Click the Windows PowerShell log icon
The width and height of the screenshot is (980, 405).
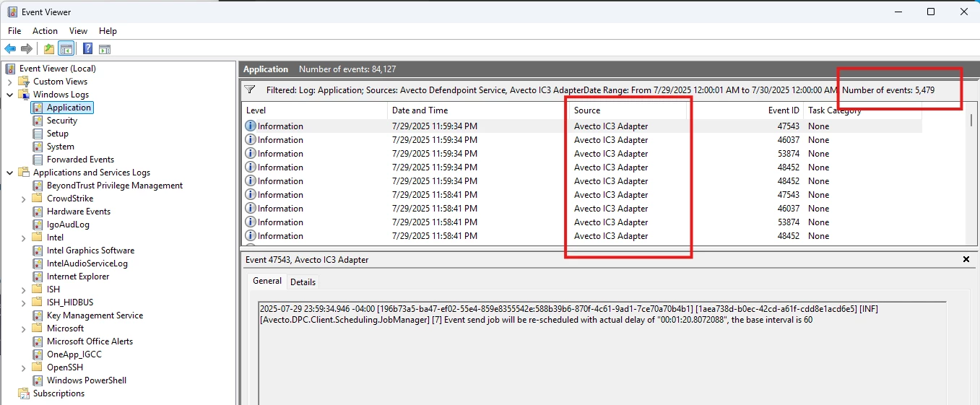point(38,380)
